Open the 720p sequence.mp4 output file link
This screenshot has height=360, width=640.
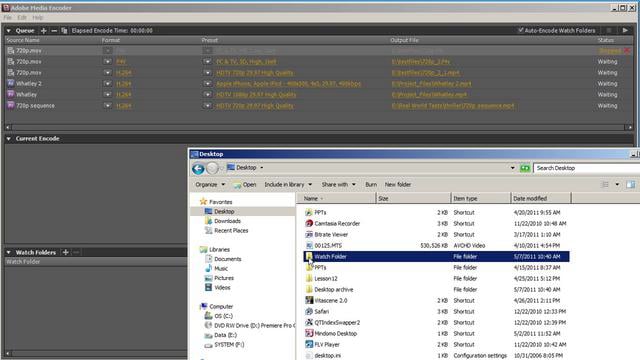click(453, 106)
